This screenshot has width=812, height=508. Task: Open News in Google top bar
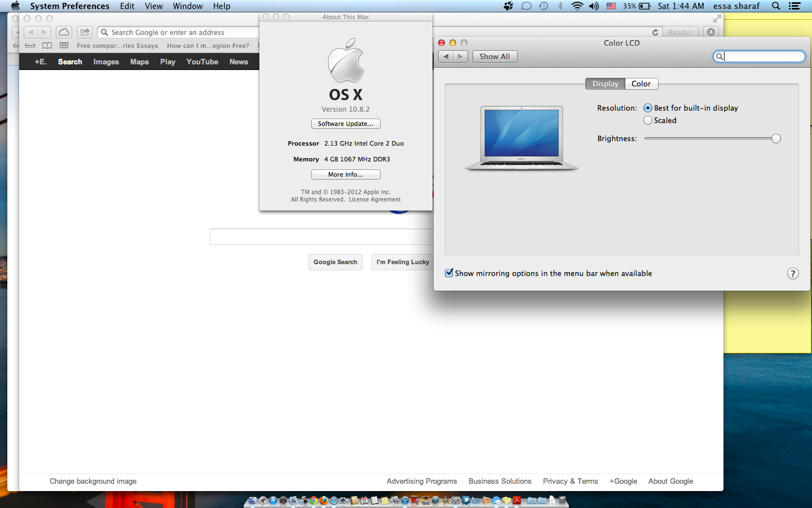click(239, 62)
